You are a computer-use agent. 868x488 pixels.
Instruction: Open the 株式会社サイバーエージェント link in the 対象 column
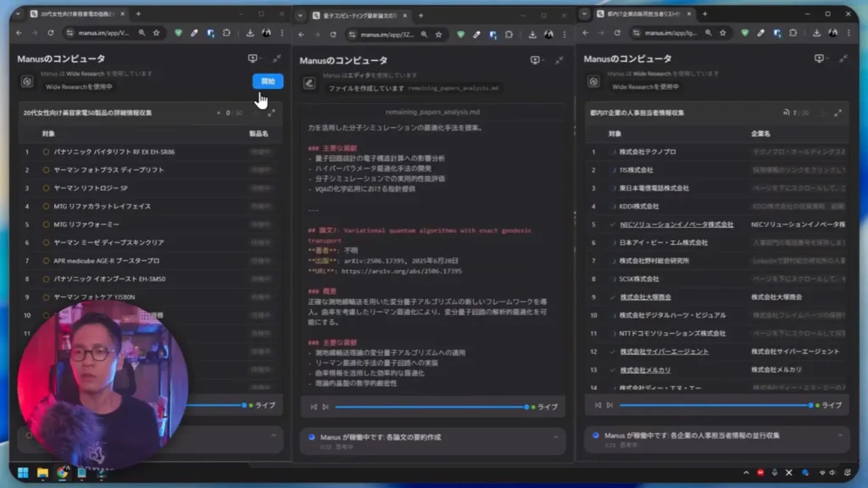665,352
